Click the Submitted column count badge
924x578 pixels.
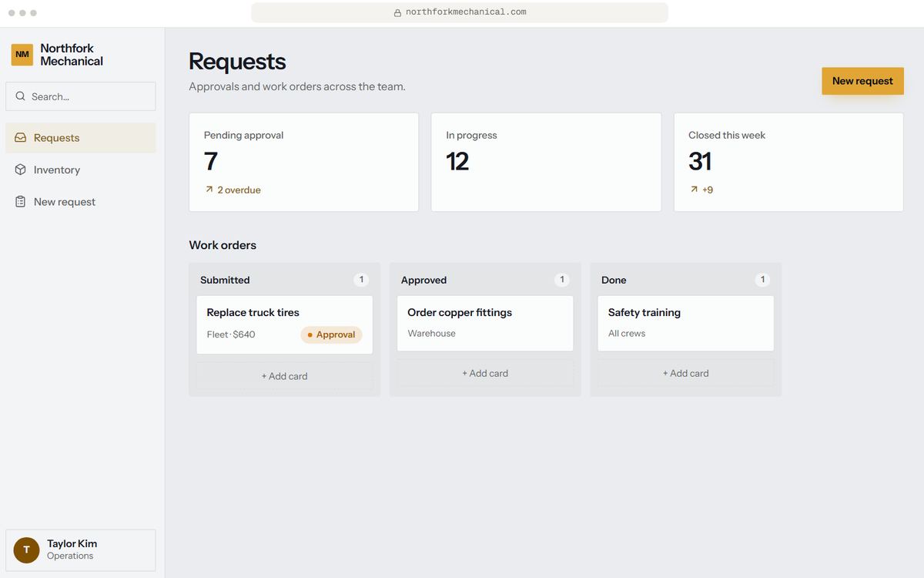coord(361,280)
